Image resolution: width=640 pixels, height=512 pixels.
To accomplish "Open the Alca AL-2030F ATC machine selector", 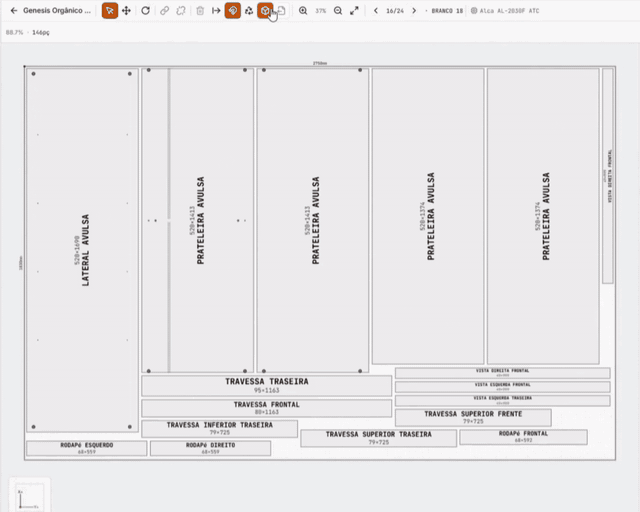I will pyautogui.click(x=505, y=11).
